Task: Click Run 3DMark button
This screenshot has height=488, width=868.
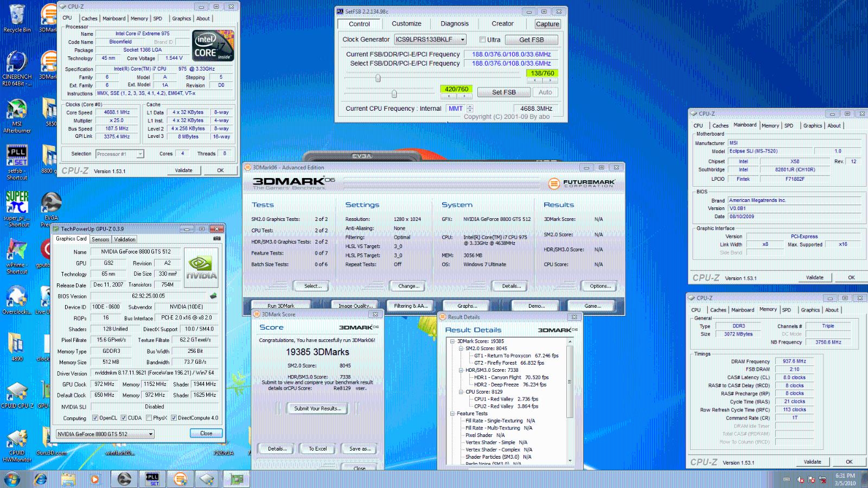Action: click(x=280, y=306)
